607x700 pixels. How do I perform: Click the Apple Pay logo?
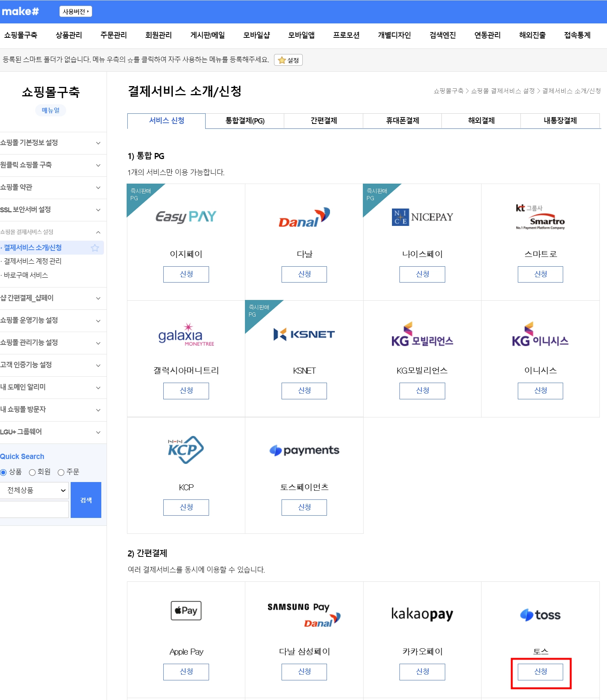[x=186, y=610]
